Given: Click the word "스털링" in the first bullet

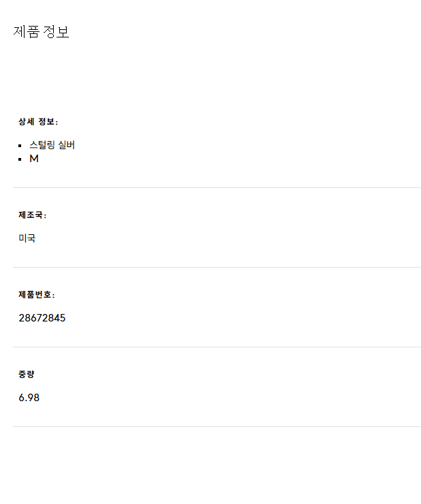Looking at the screenshot, I should click(x=42, y=145).
